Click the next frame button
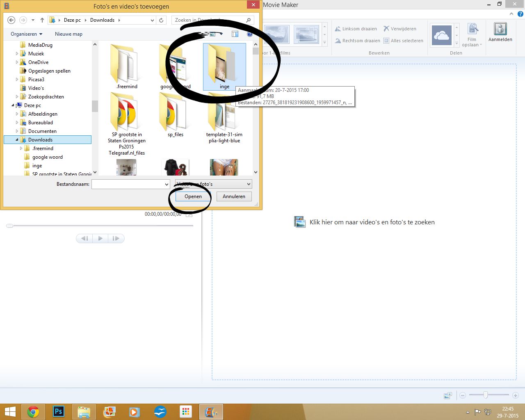The height and width of the screenshot is (420, 525). 116,238
